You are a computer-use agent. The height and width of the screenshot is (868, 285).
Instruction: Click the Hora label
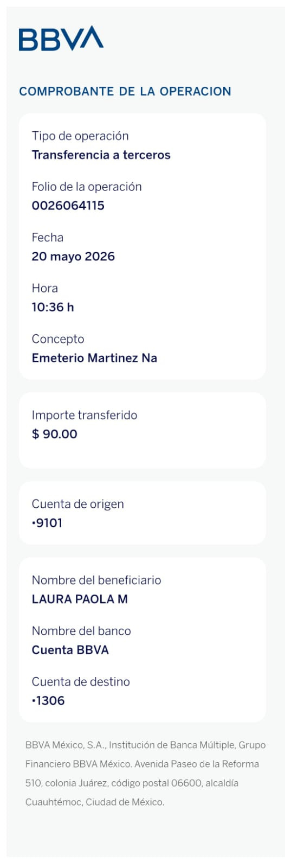[x=44, y=288]
